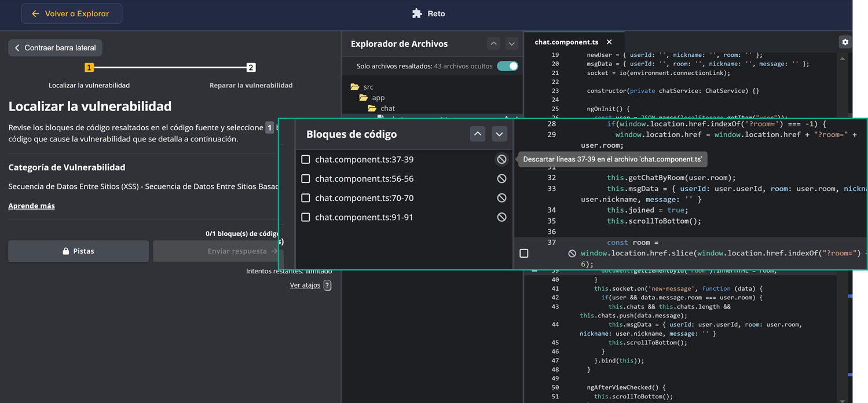Image resolution: width=868 pixels, height=403 pixels.
Task: Check the chat.component.ts:37-39 checkbox
Action: coord(306,159)
